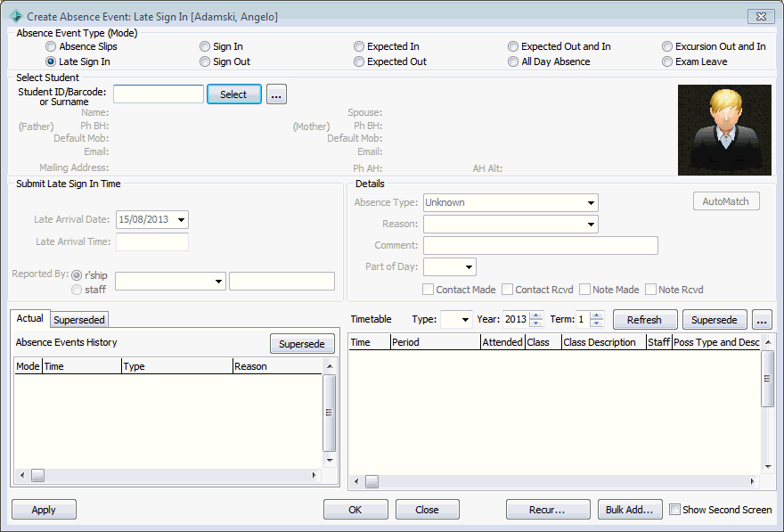Open the Absence Type dropdown
Image resolution: width=784 pixels, height=532 pixels.
pos(510,202)
